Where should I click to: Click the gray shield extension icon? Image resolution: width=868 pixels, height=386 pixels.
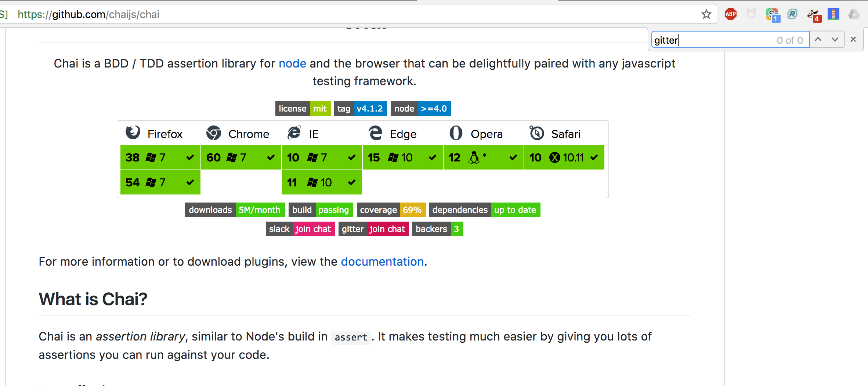click(x=752, y=14)
